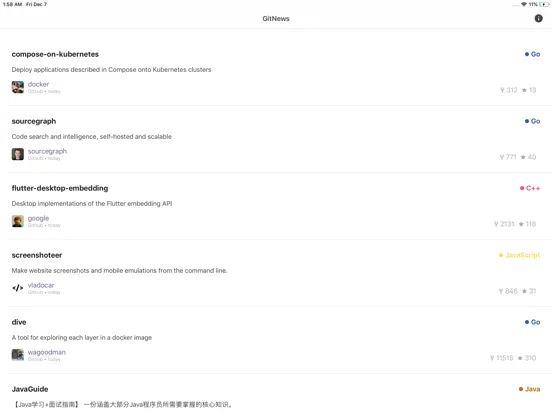Click the 118 star count for flutter-desktop-embedding
This screenshot has height=414, width=552.
point(527,224)
